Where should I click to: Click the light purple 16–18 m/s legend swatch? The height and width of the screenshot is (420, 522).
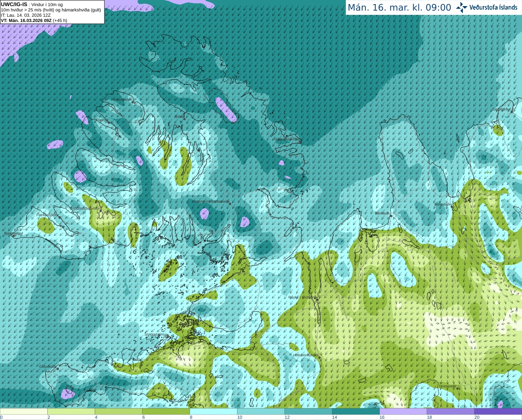403,411
